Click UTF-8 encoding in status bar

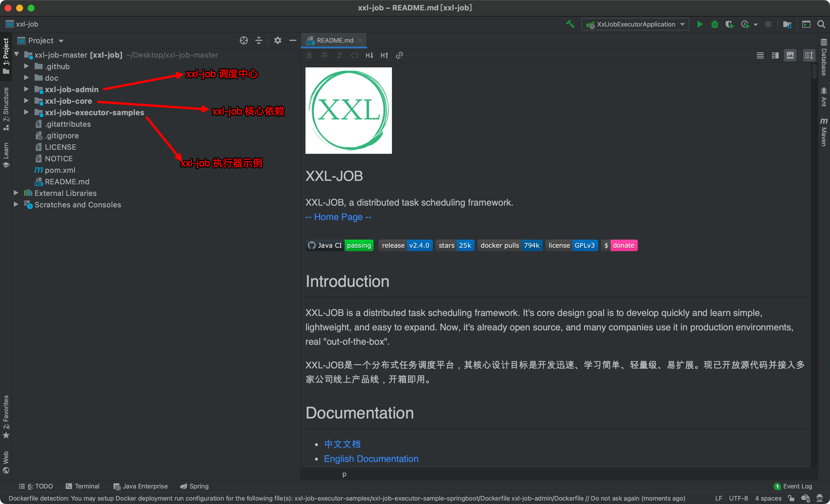[x=738, y=498]
